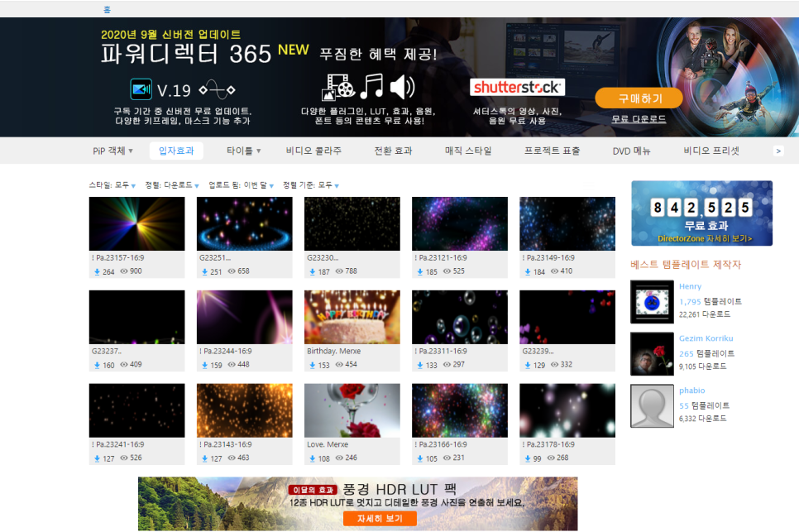Open the Love. Merxe rose thumbnail
The image size is (799, 532).
coord(352,410)
